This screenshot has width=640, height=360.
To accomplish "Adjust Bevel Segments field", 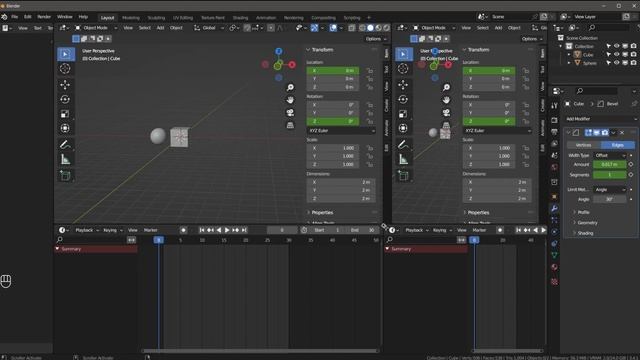I will click(609, 175).
